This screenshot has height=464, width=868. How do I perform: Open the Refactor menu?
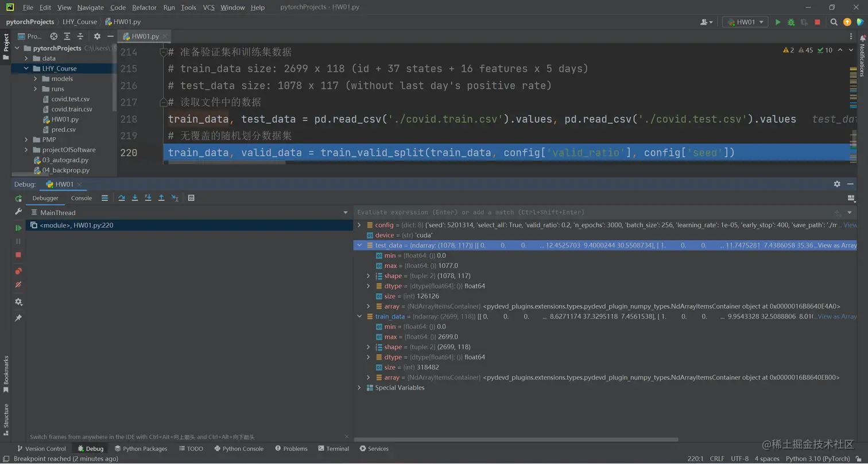(144, 7)
